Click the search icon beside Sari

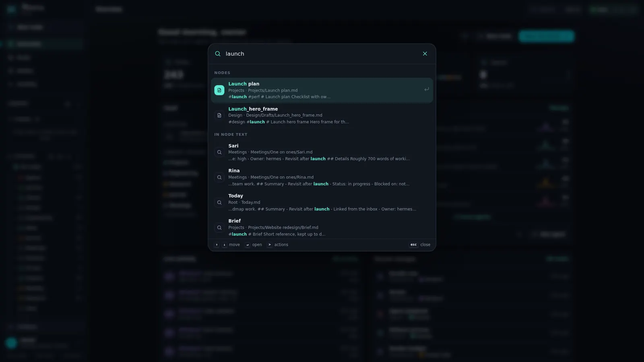219,152
